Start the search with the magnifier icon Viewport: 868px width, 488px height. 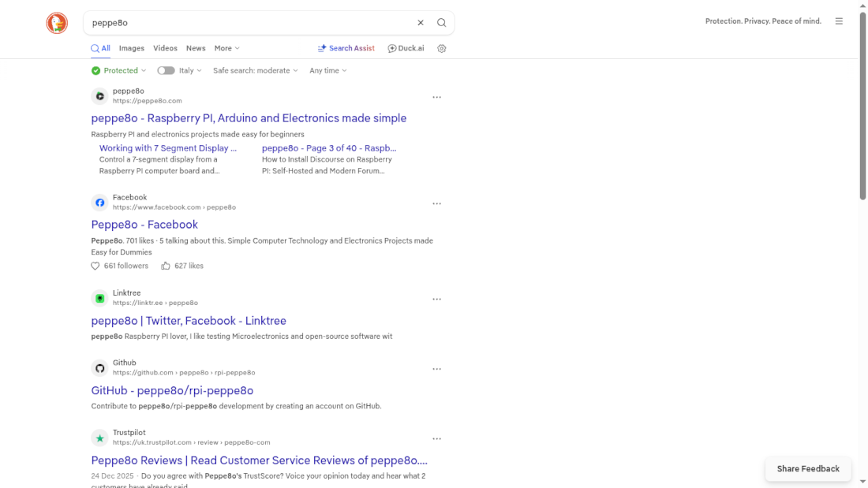[x=441, y=22]
